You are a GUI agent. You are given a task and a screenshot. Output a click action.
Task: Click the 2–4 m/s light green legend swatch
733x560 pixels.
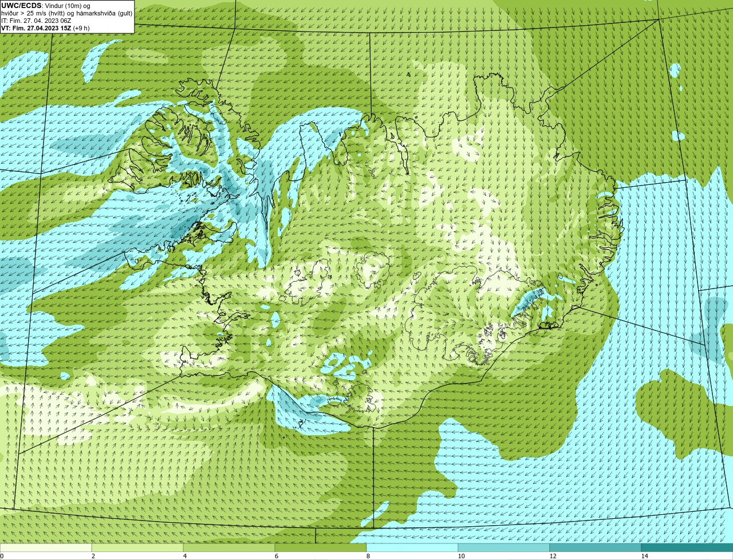pyautogui.click(x=137, y=548)
